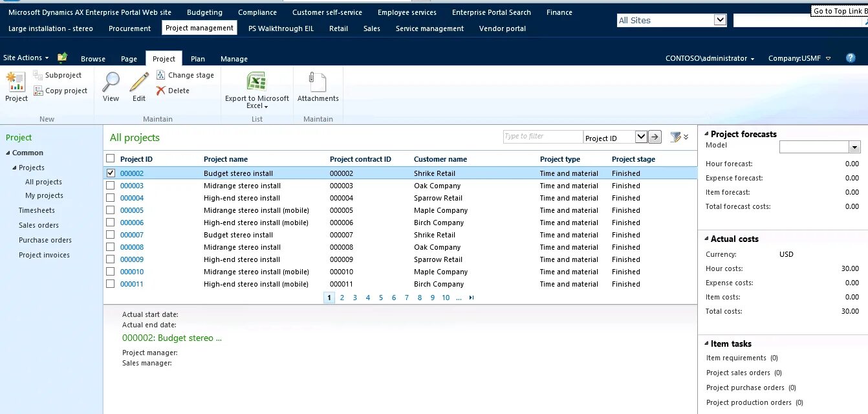This screenshot has height=414, width=868.
Task: Collapse the Project forecasts section
Action: [706, 134]
